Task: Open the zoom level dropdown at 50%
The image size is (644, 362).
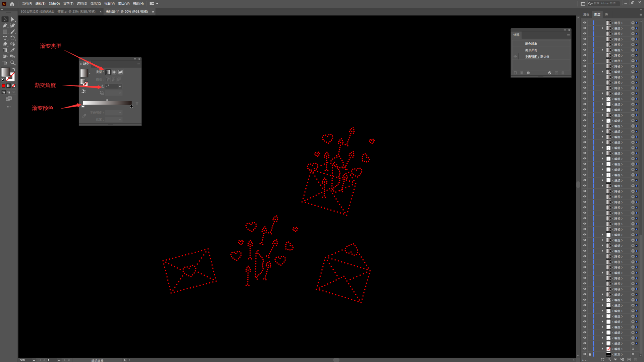Action: click(x=34, y=360)
